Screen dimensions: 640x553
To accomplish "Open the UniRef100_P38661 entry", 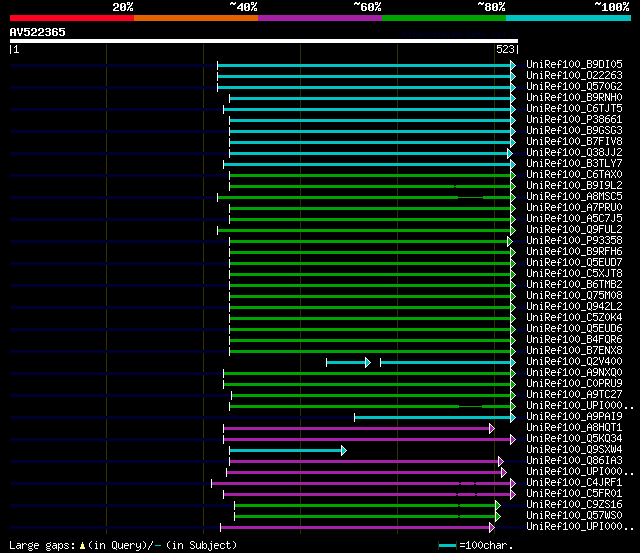I will [x=574, y=120].
